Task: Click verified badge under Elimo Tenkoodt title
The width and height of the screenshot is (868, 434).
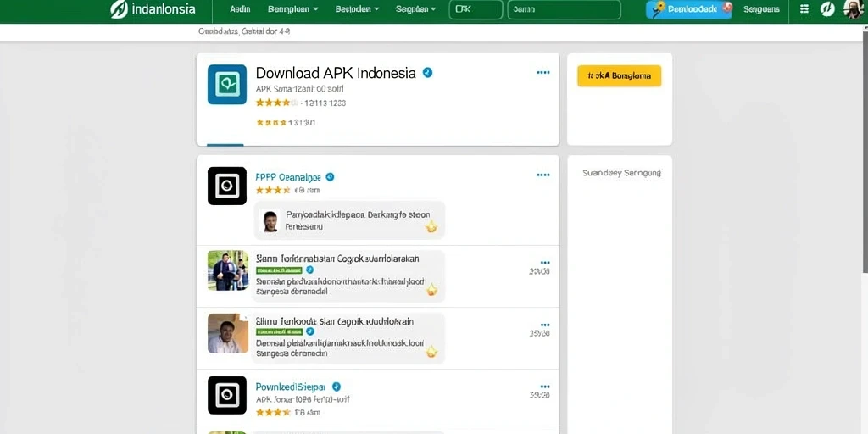Action: 310,331
